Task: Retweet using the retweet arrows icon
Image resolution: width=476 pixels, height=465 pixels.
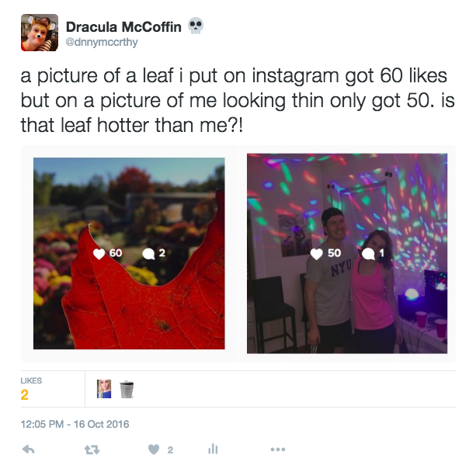Action: point(92,449)
